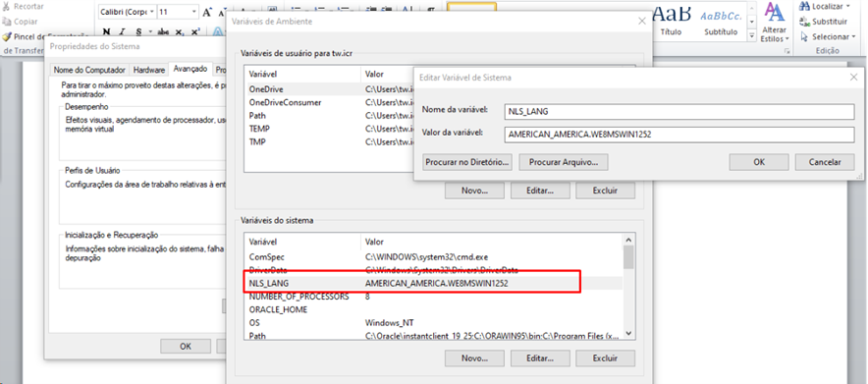The height and width of the screenshot is (384, 868).
Task: Select user Path variable row
Action: point(329,116)
